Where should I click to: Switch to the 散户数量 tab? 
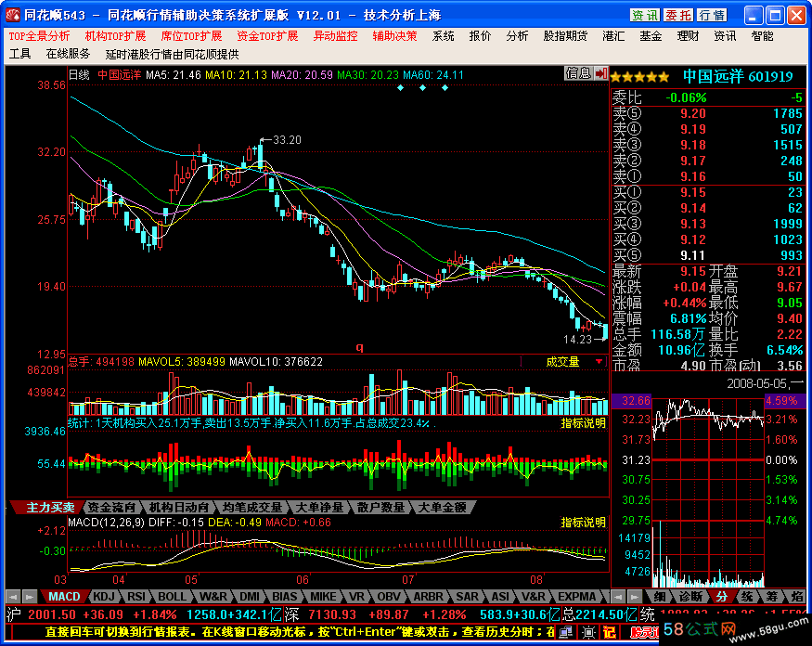tap(380, 508)
